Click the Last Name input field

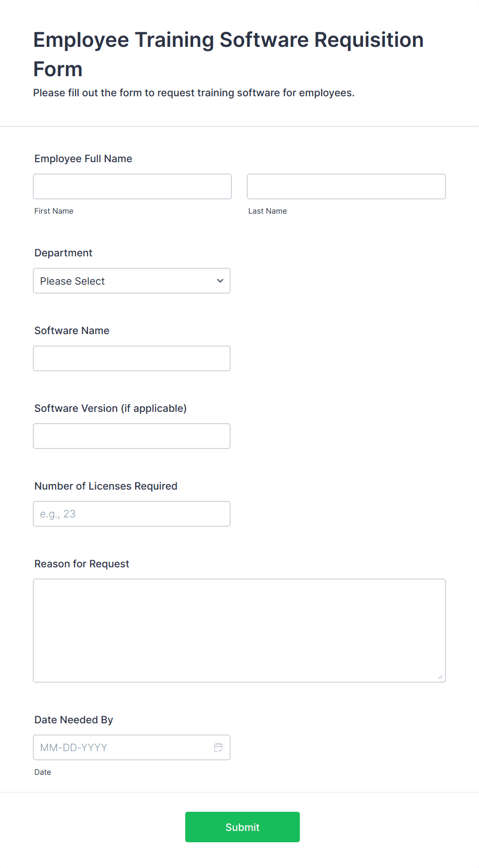pyautogui.click(x=346, y=186)
